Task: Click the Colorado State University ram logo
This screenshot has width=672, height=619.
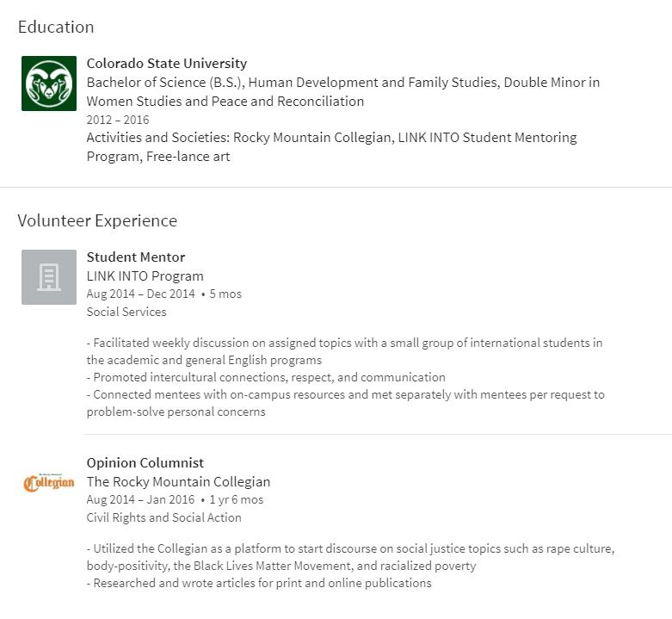Action: (49, 84)
